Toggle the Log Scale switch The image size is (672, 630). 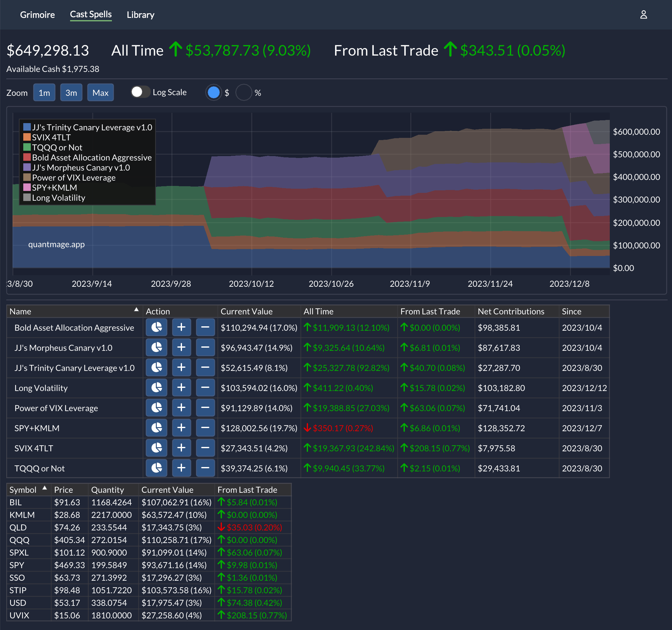click(x=140, y=92)
